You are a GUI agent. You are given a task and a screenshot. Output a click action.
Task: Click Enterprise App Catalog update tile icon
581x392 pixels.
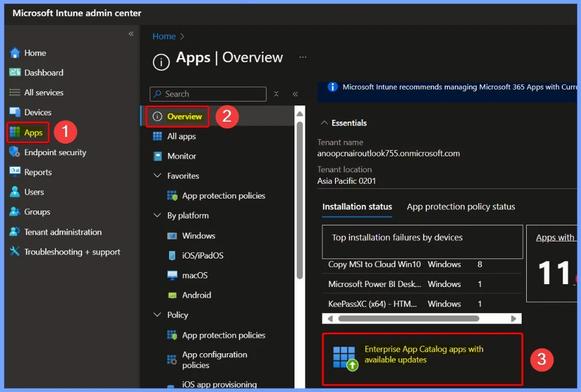tap(345, 358)
